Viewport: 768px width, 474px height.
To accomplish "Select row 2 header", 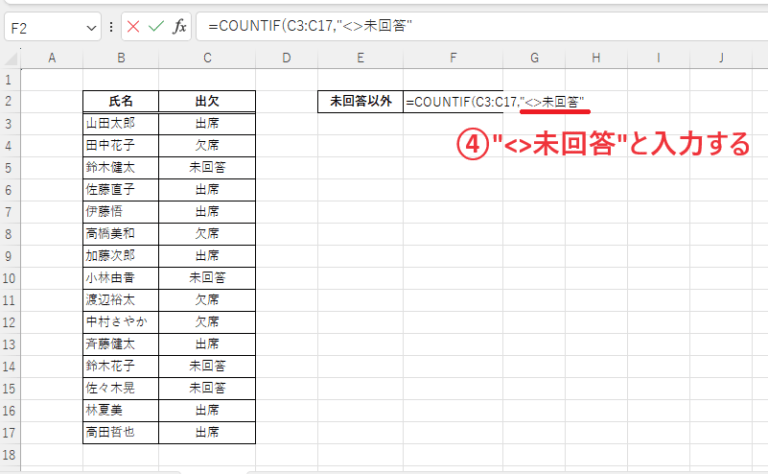I will click(10, 101).
